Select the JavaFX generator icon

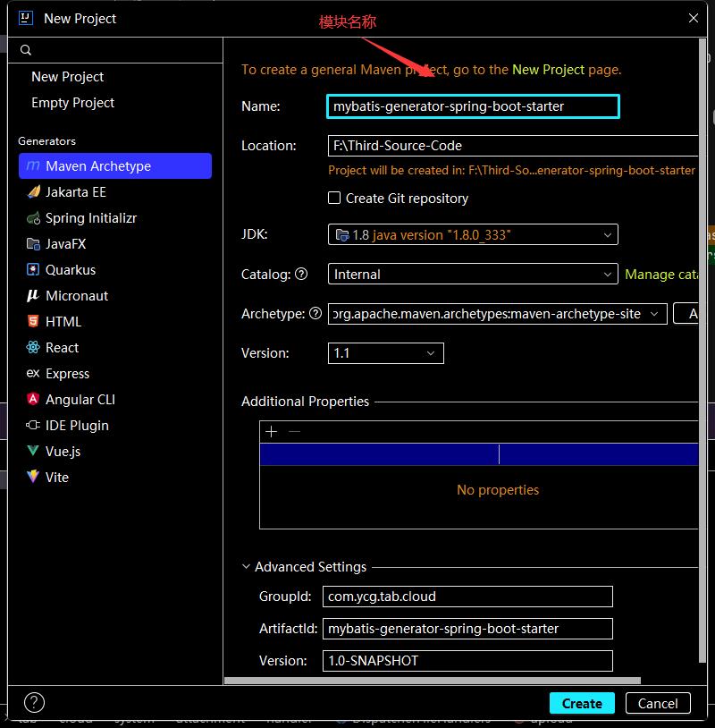tap(33, 244)
